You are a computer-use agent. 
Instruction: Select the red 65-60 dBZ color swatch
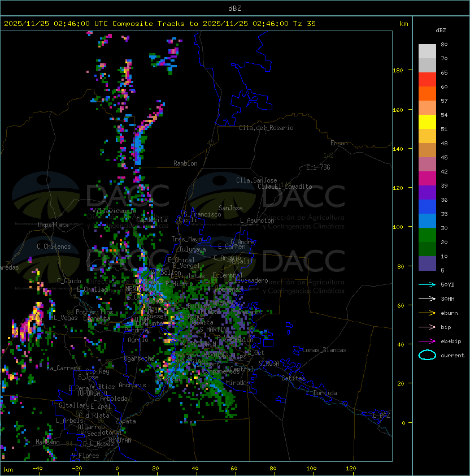pos(427,80)
